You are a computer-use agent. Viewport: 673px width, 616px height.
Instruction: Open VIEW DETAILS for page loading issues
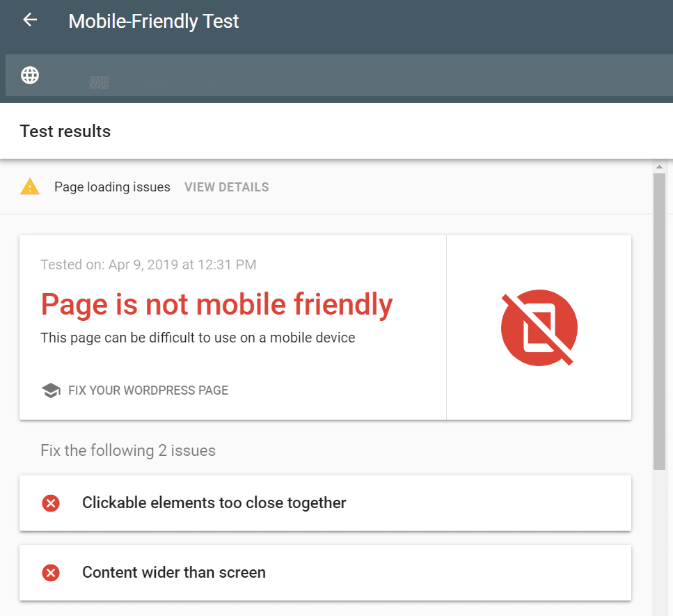(226, 187)
